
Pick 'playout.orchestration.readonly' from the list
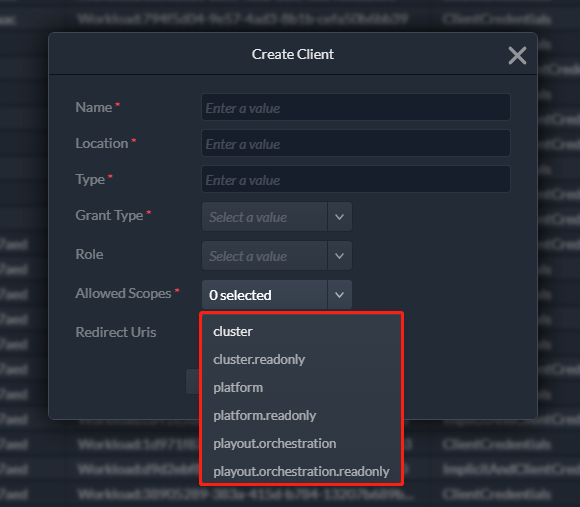coord(301,471)
